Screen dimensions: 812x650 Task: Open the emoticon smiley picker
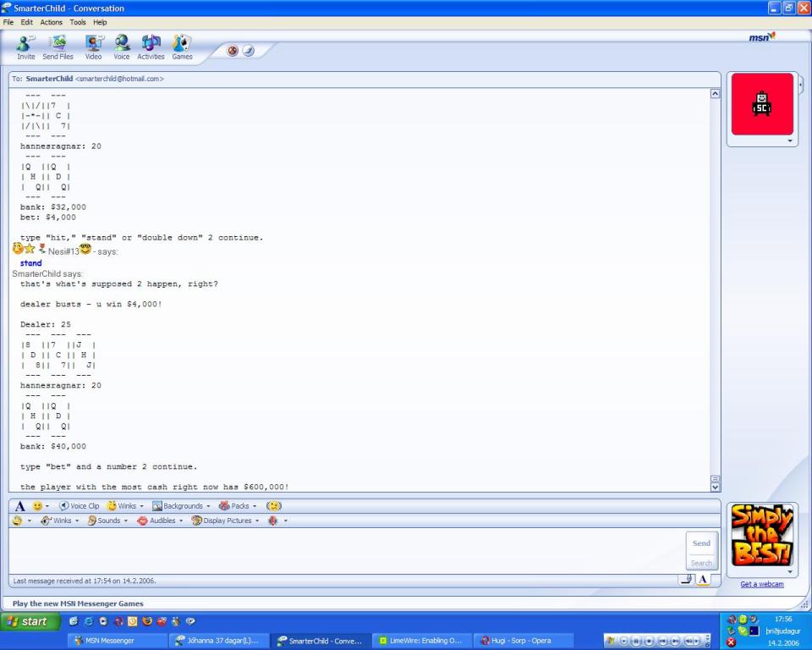click(x=40, y=506)
